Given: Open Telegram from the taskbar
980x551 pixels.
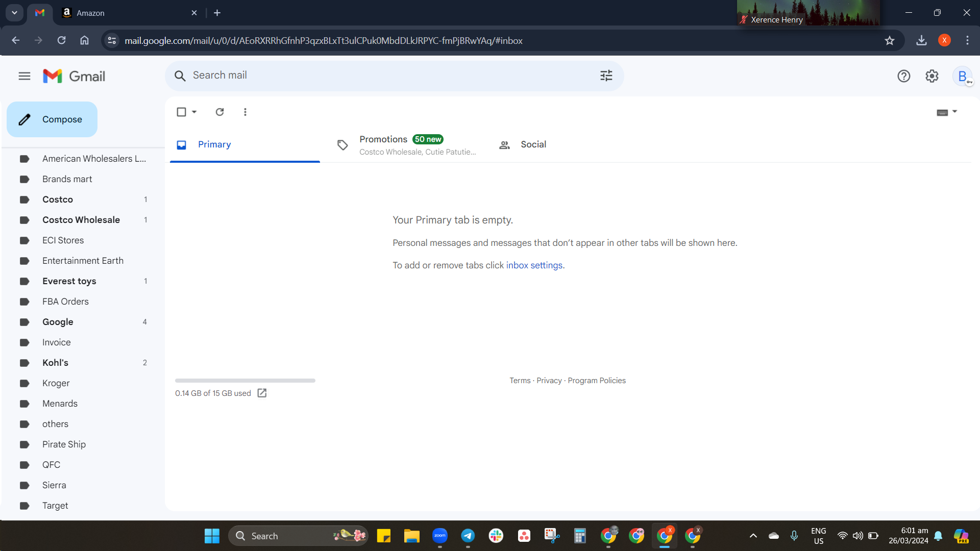Looking at the screenshot, I should coord(468,536).
